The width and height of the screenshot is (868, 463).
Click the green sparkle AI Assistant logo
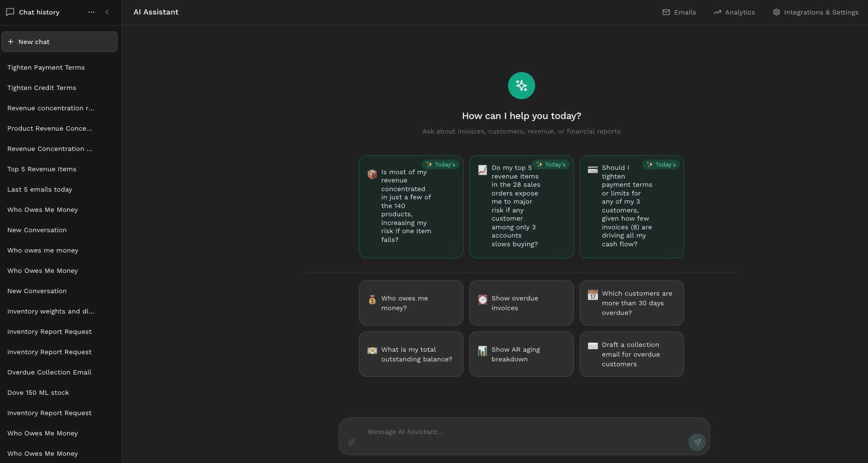(x=521, y=86)
